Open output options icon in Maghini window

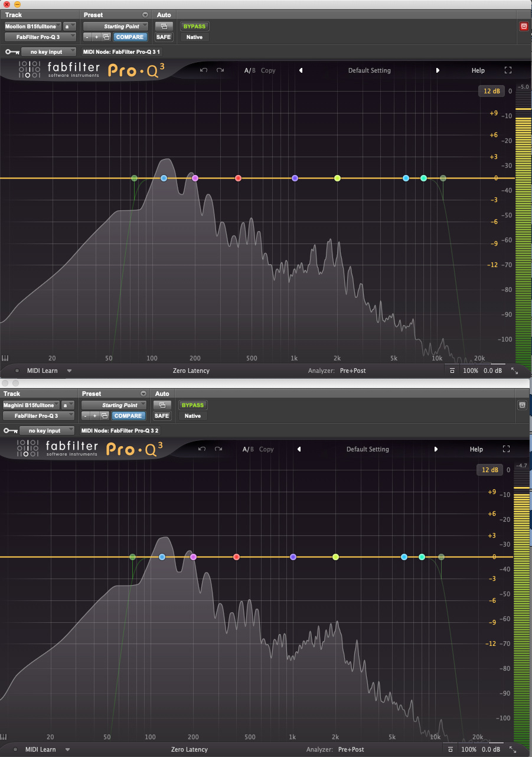450,749
